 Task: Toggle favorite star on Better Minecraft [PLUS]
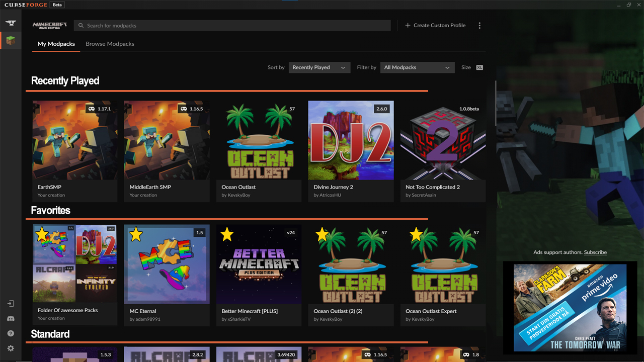pos(227,234)
